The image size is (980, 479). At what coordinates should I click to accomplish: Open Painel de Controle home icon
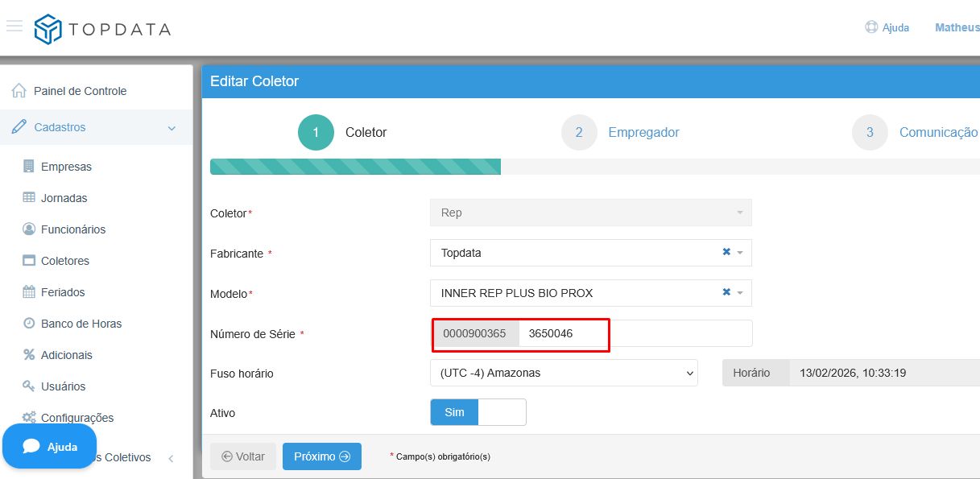(x=19, y=91)
